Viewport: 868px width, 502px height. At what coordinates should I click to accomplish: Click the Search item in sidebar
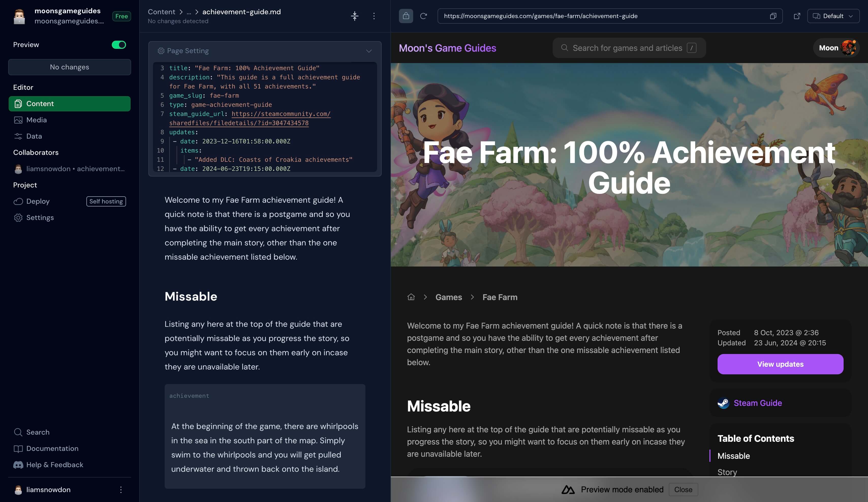70,432
